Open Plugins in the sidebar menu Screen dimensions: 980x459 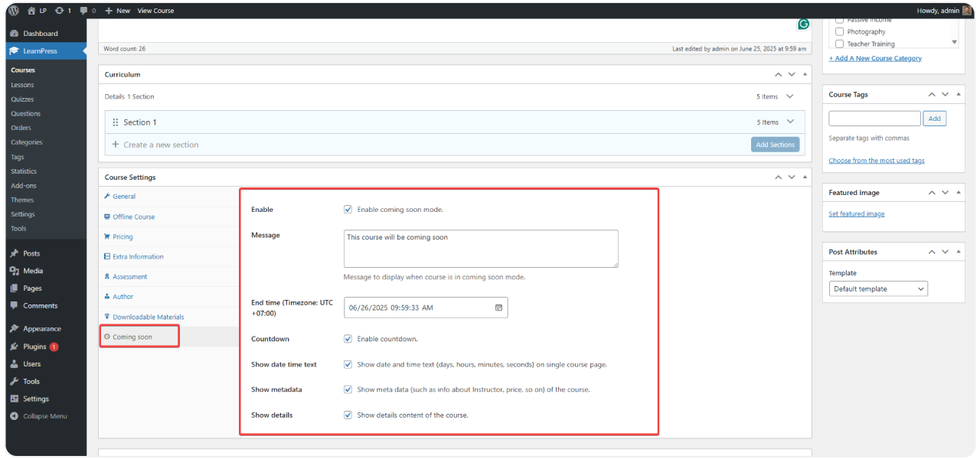pyautogui.click(x=34, y=347)
